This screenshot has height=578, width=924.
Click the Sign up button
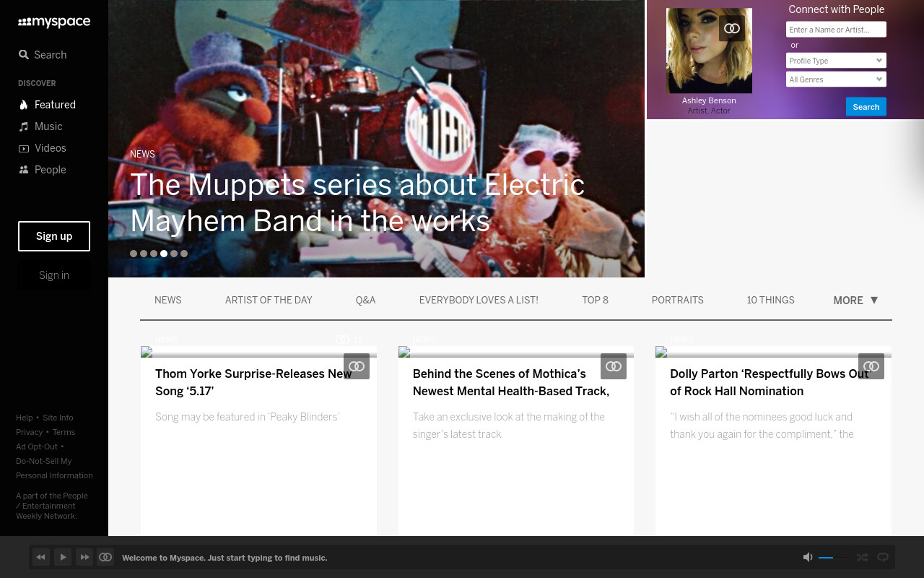(x=54, y=236)
